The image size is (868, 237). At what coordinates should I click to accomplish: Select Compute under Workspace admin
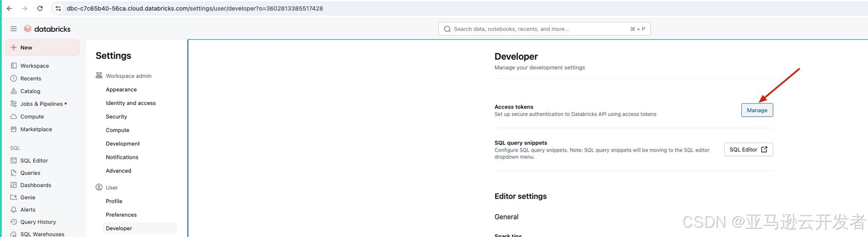(117, 130)
